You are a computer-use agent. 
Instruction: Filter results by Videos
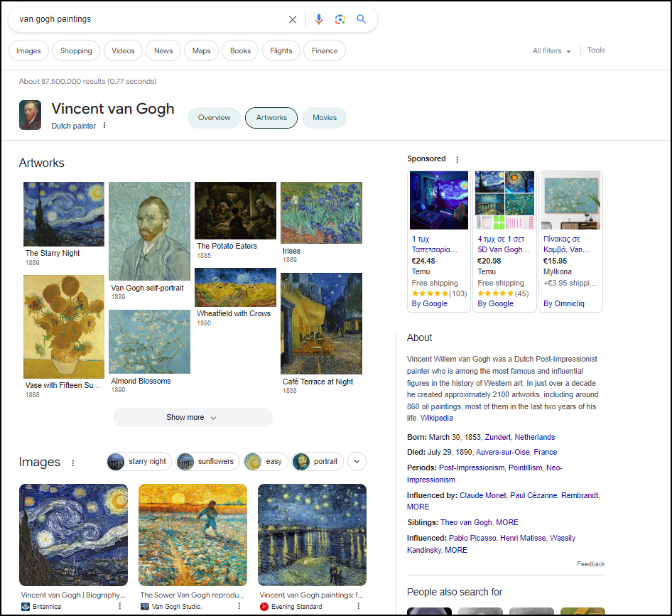coord(123,50)
